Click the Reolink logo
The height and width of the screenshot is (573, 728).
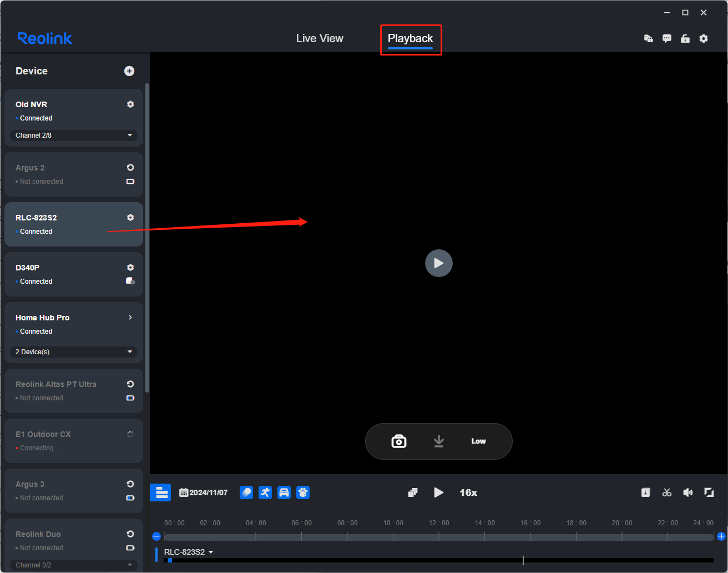[45, 38]
